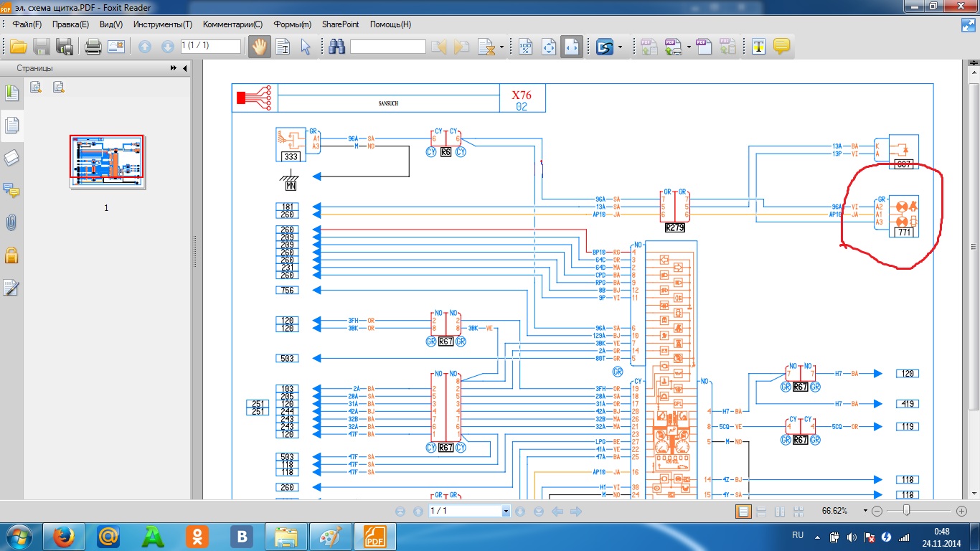
Task: Open the Инструменты(T) menu
Action: click(161, 24)
